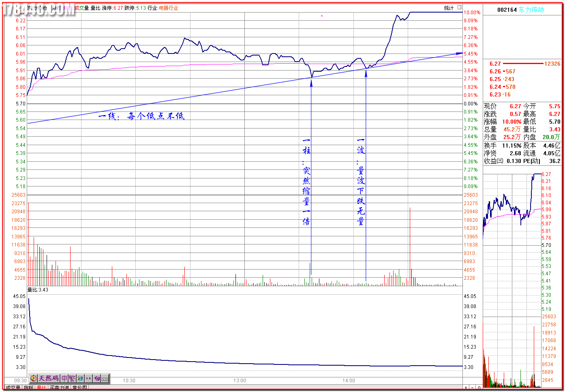The width and height of the screenshot is (565, 392).
Task: Click the 净资 value 2.68
Action: point(515,153)
